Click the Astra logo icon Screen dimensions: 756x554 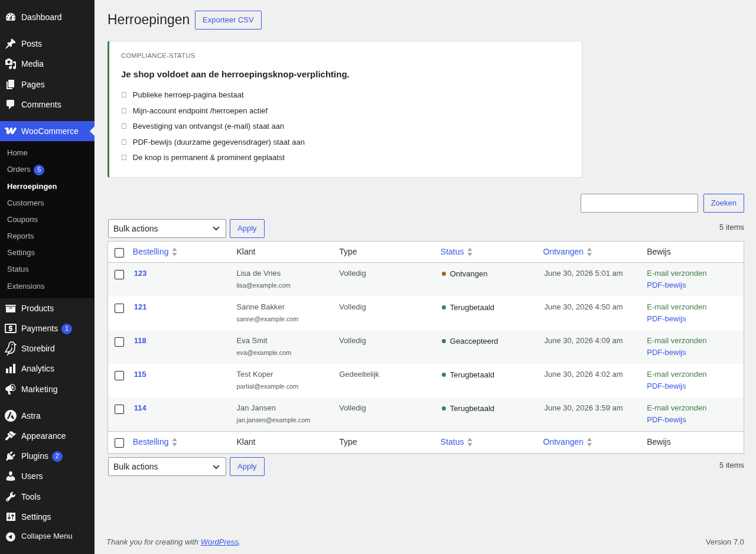point(11,416)
